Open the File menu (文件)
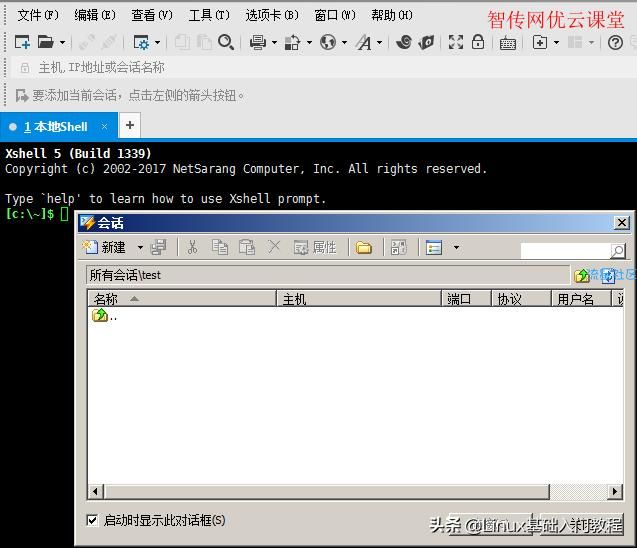The image size is (637, 548). (38, 15)
